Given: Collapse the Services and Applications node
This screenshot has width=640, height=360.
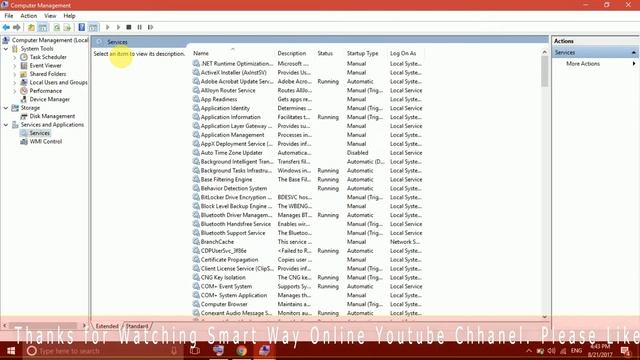Looking at the screenshot, I should 6,125.
